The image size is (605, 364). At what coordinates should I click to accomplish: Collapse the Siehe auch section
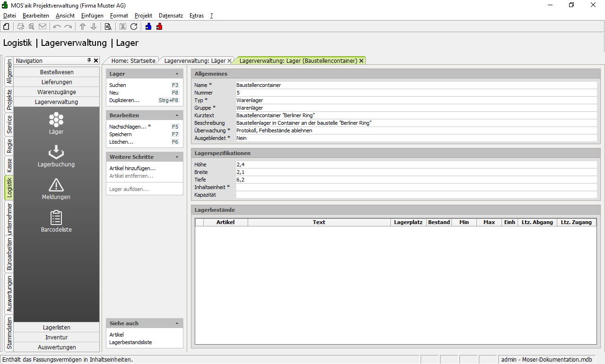pos(177,323)
